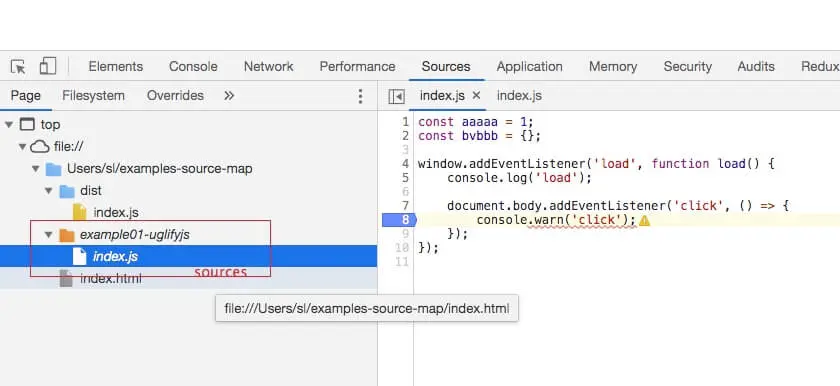
Task: Click the window.addEventListener code line
Action: pyautogui.click(x=596, y=164)
